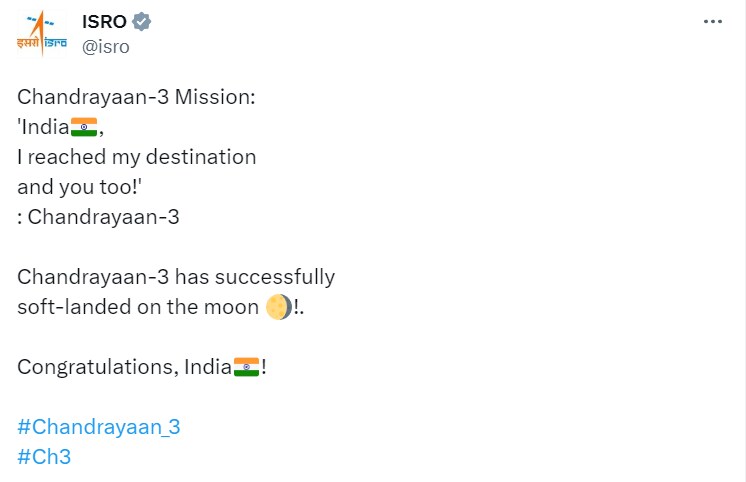Screen dimensions: 746x482
Task: Click the 'Congratulations, India' text
Action: pos(124,367)
